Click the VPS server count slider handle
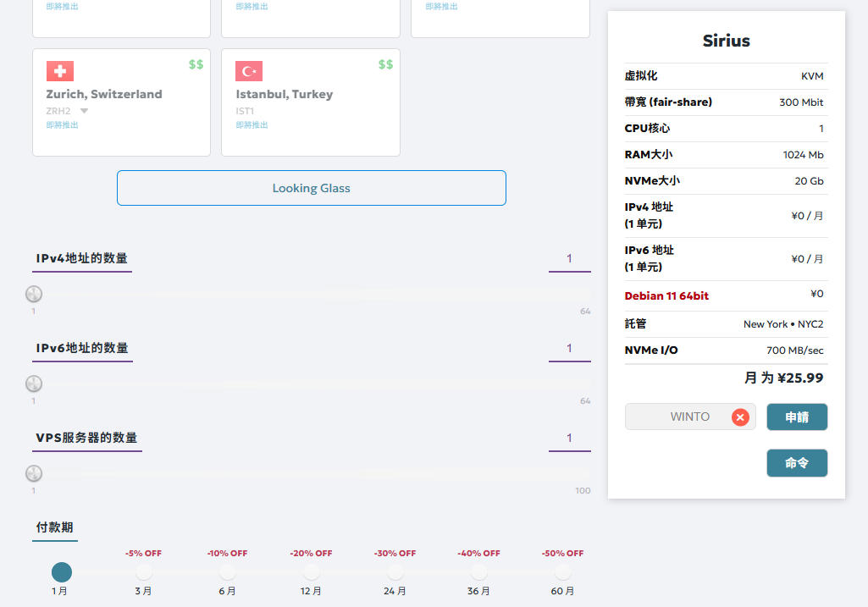Viewport: 868px width, 607px height. pos(34,473)
